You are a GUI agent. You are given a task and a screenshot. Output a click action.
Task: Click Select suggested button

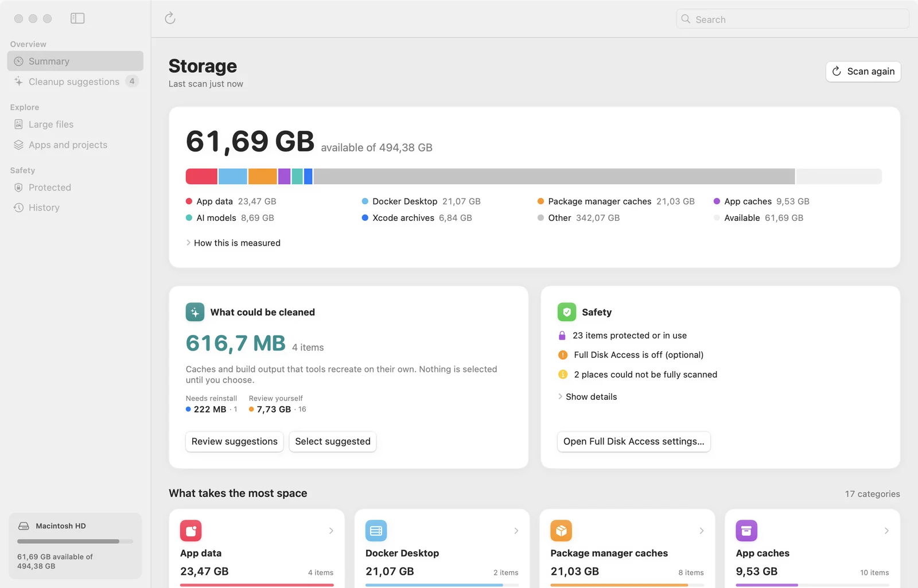pyautogui.click(x=333, y=442)
